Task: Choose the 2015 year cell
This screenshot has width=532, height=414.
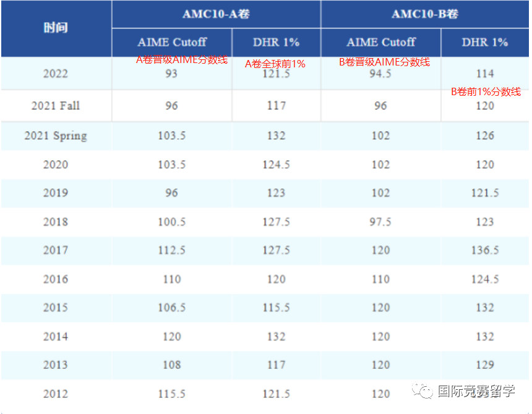Action: point(56,308)
